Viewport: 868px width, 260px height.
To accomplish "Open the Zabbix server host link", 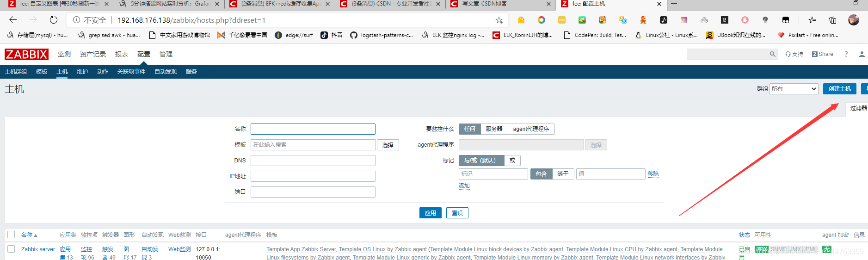I will (x=38, y=249).
